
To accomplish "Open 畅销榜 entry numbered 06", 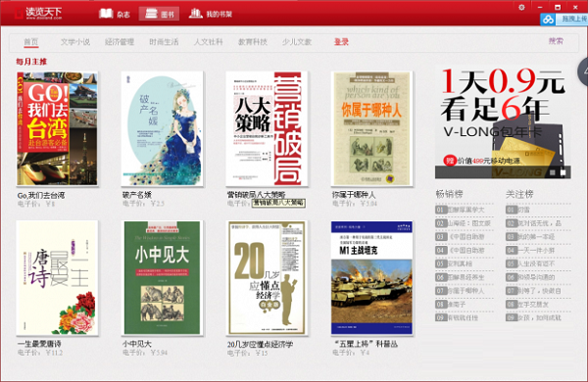I will [464, 277].
